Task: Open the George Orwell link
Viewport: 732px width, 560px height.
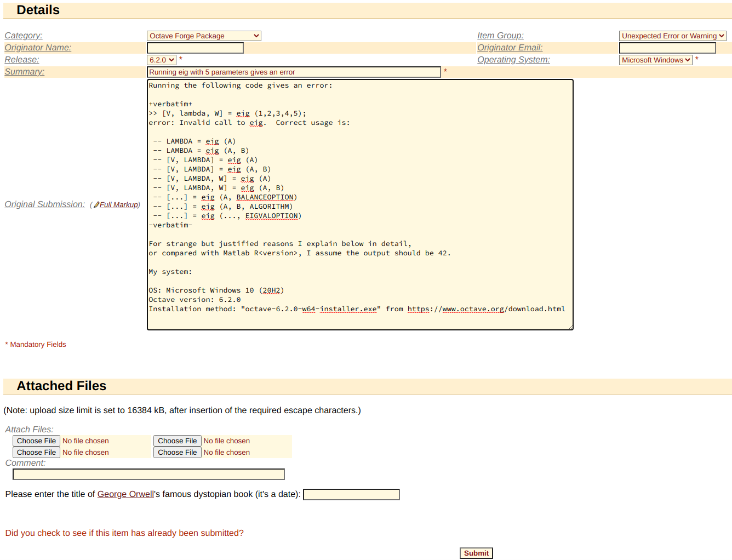Action: pos(125,494)
